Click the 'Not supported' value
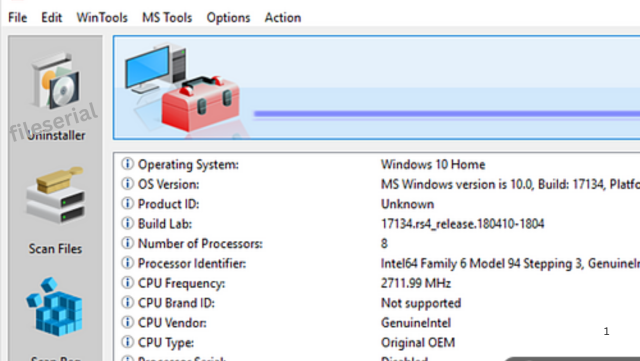The image size is (640, 361). [x=421, y=303]
